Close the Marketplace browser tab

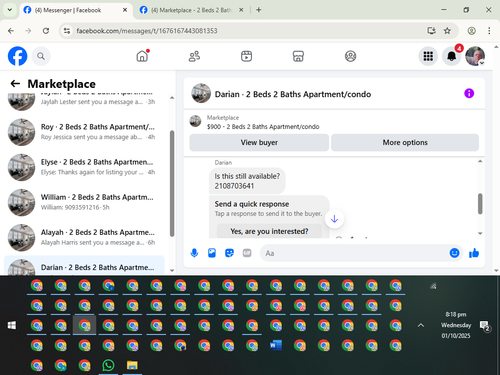coord(241,10)
